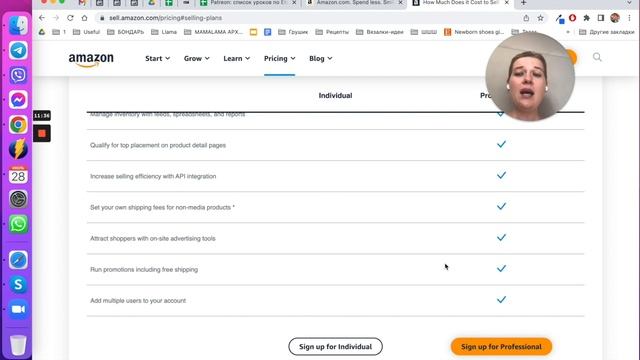Click the presenter webcam bubble
The image size is (640, 360).
(530, 77)
